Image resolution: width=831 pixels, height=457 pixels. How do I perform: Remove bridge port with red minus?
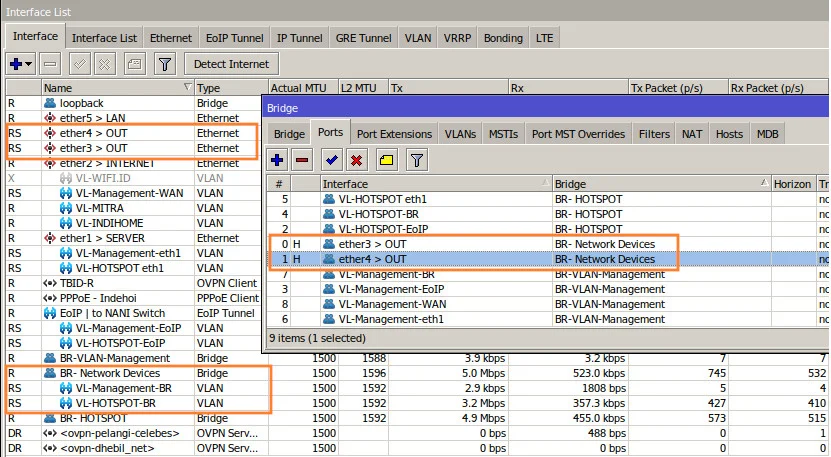coord(302,160)
